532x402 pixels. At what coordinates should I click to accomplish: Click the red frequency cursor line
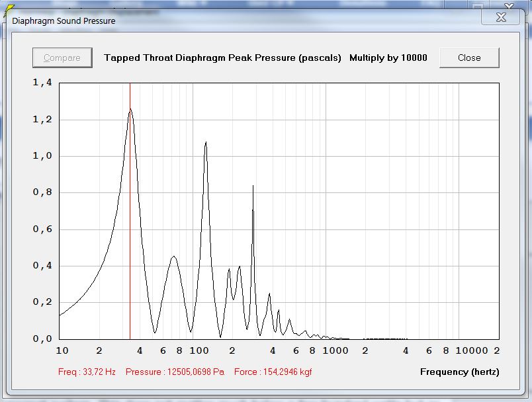[x=130, y=211]
